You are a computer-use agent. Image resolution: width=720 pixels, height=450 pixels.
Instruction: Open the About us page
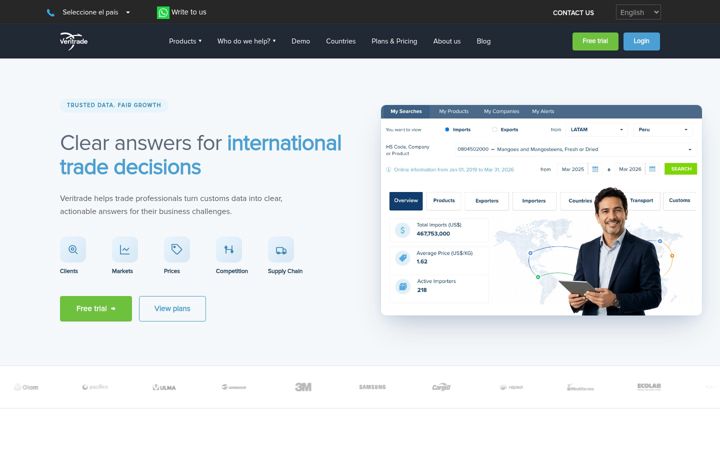(x=447, y=41)
